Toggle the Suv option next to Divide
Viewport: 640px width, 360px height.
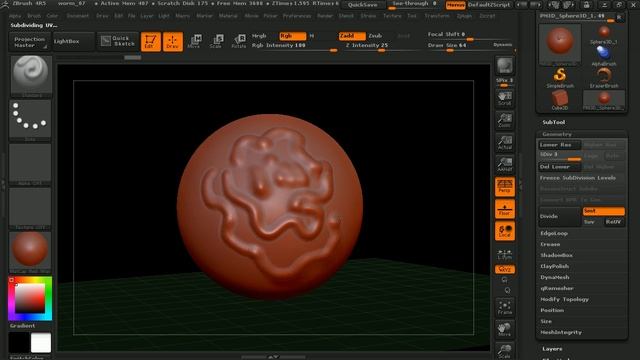[x=589, y=222]
